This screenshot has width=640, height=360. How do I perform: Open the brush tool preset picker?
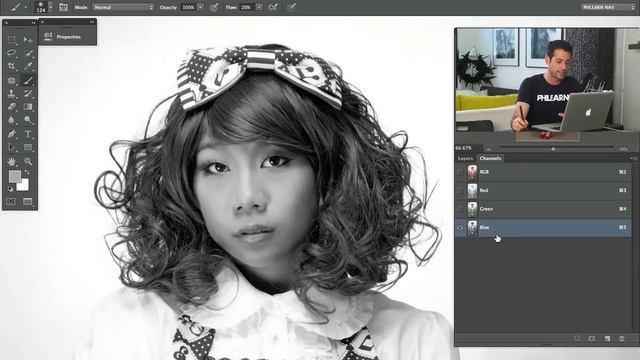tap(18, 7)
